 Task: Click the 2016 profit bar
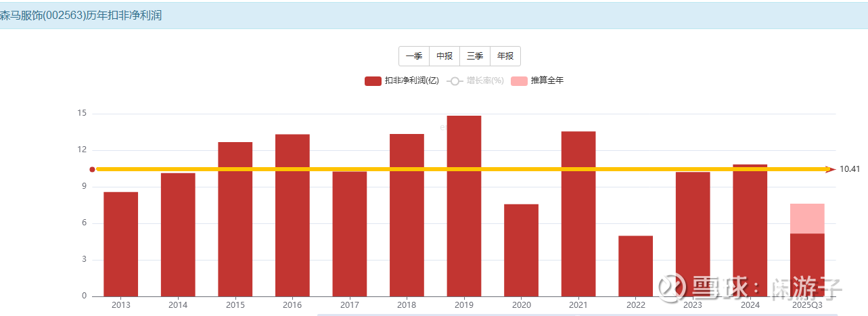(292, 215)
